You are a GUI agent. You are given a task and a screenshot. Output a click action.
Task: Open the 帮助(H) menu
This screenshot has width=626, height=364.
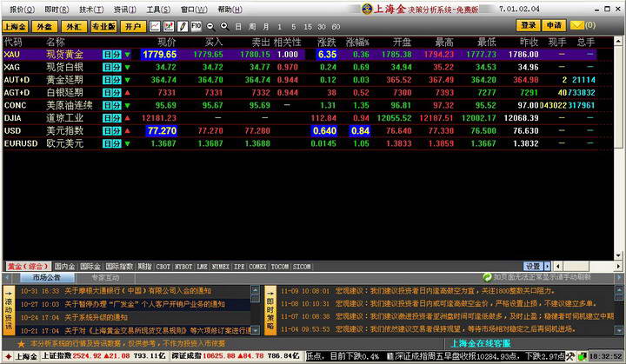pyautogui.click(x=230, y=10)
